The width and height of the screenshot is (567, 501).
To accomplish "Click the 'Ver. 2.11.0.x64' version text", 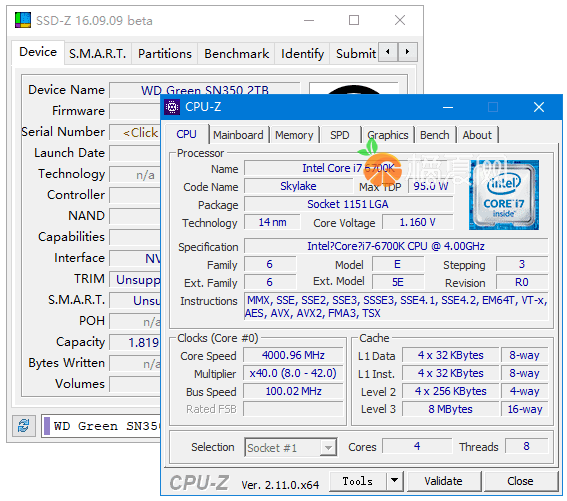I will click(x=280, y=485).
